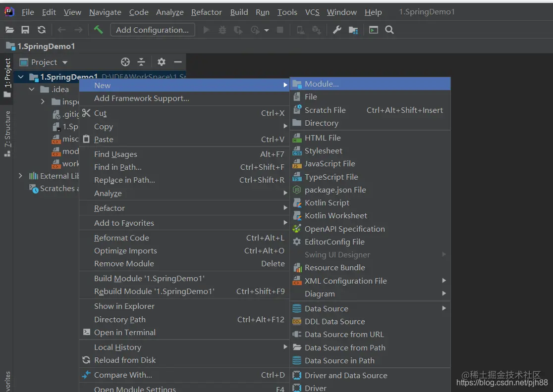Choose Reload from Disk

tap(184, 360)
